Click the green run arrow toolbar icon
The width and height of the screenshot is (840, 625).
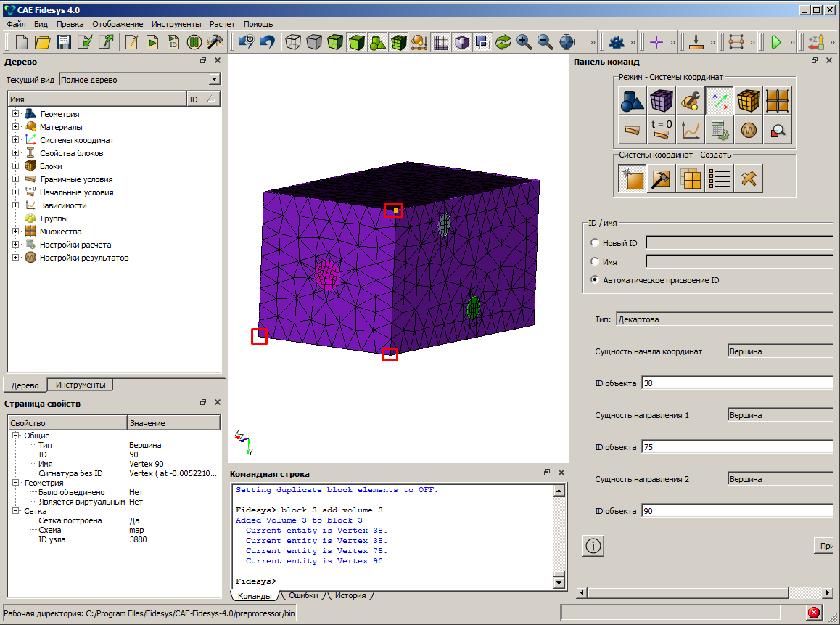(775, 42)
